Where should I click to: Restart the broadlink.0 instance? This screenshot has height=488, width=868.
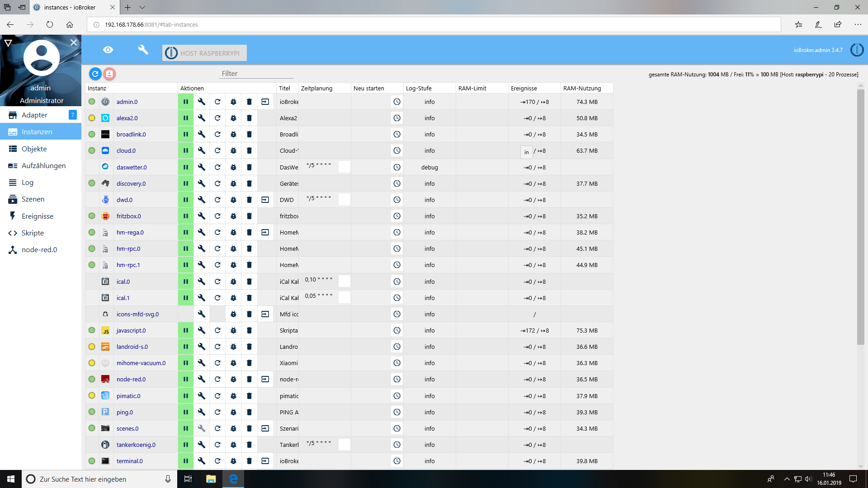point(217,134)
